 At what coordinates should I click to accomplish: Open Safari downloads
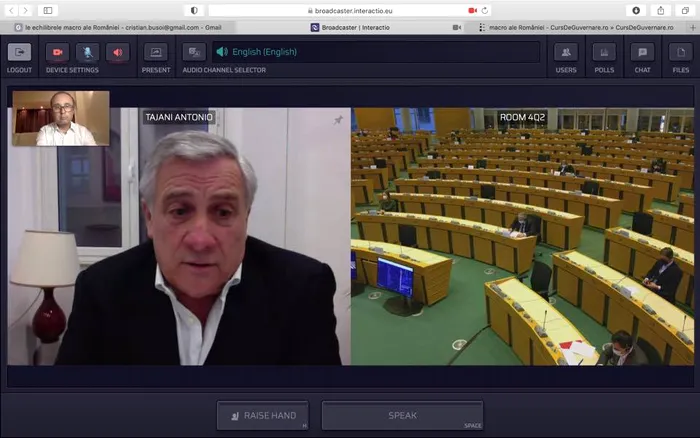[x=636, y=10]
